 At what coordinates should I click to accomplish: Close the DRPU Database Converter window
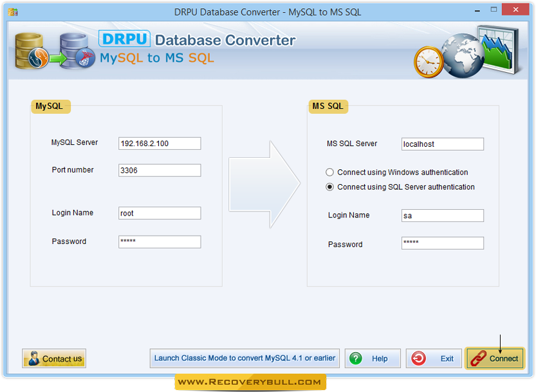[516, 10]
